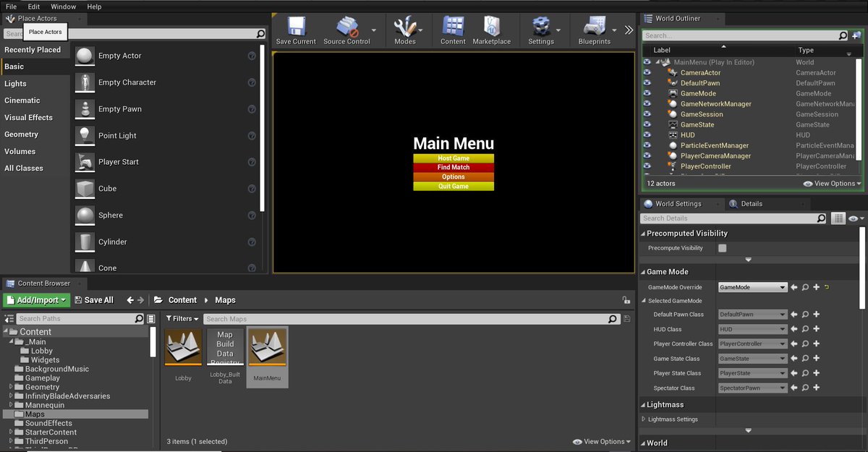The height and width of the screenshot is (452, 868).
Task: Expand the toolbar overflow chevron
Action: coord(629,30)
